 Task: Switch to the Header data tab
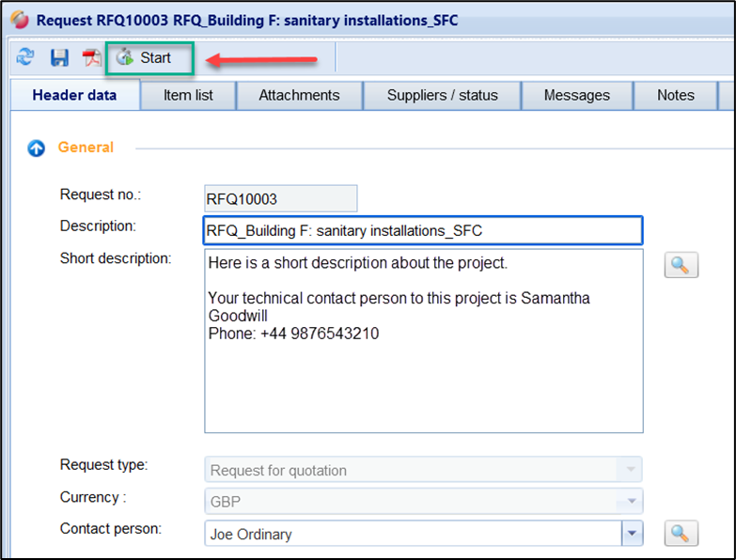[74, 95]
